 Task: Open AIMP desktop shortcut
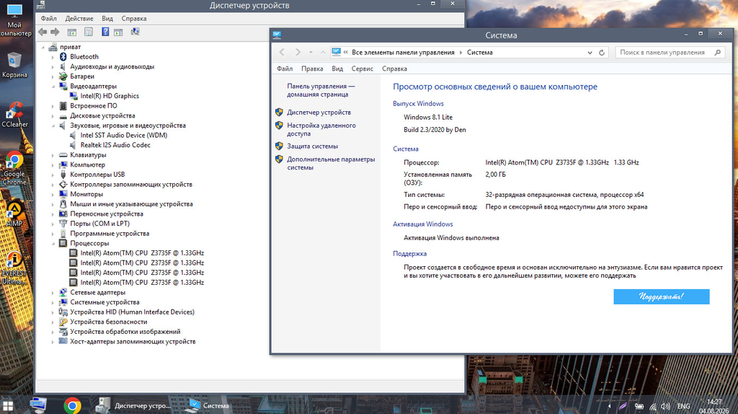pyautogui.click(x=14, y=215)
